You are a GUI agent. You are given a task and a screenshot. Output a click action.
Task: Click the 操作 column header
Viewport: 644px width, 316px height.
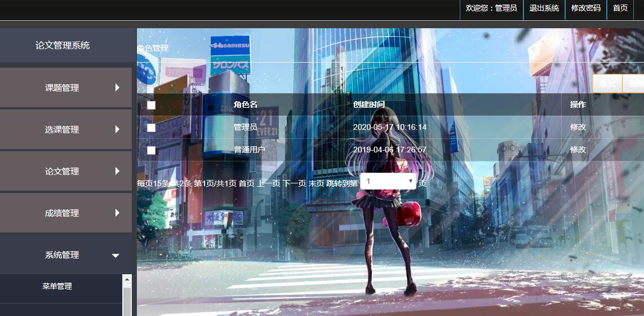pyautogui.click(x=578, y=104)
